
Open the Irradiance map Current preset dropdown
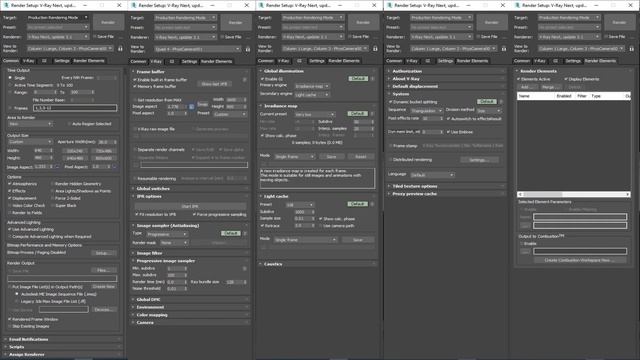pos(315,114)
